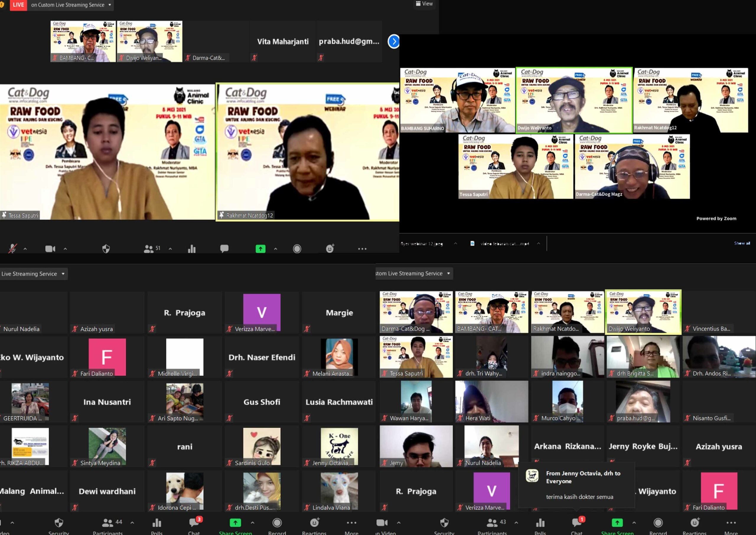Open the View layout menu
The width and height of the screenshot is (756, 535).
(424, 4)
